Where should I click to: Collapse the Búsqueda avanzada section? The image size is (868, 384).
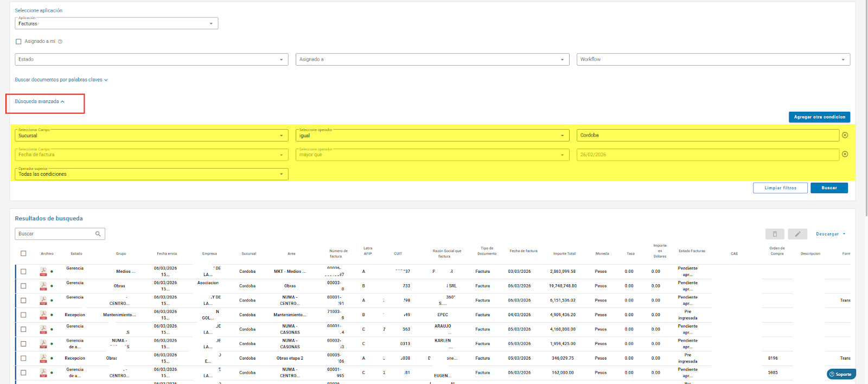[x=40, y=101]
